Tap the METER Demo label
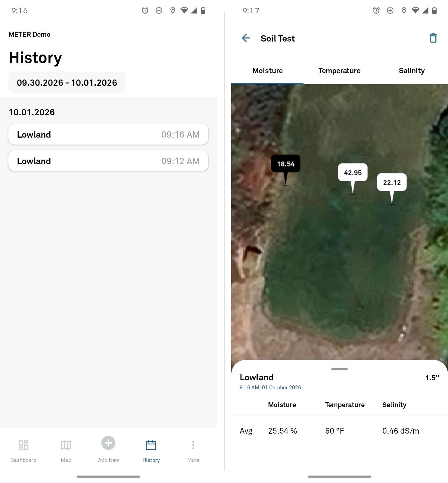Viewport: 448px width, 483px height. [x=30, y=34]
